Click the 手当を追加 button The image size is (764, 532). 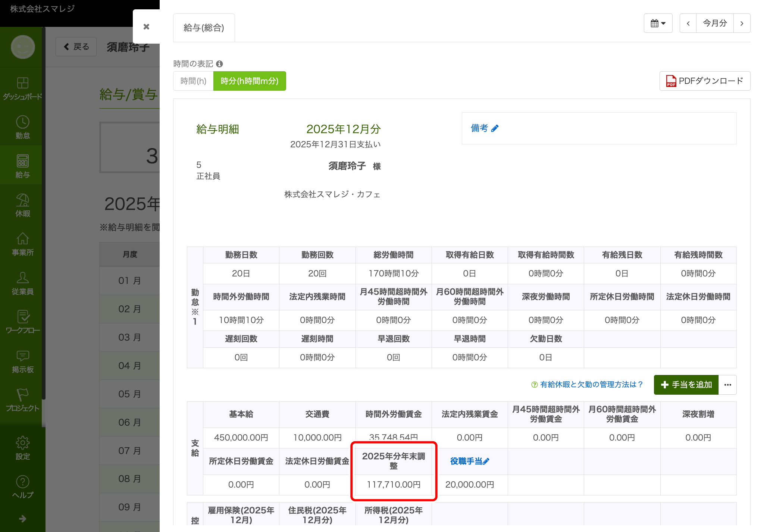686,385
